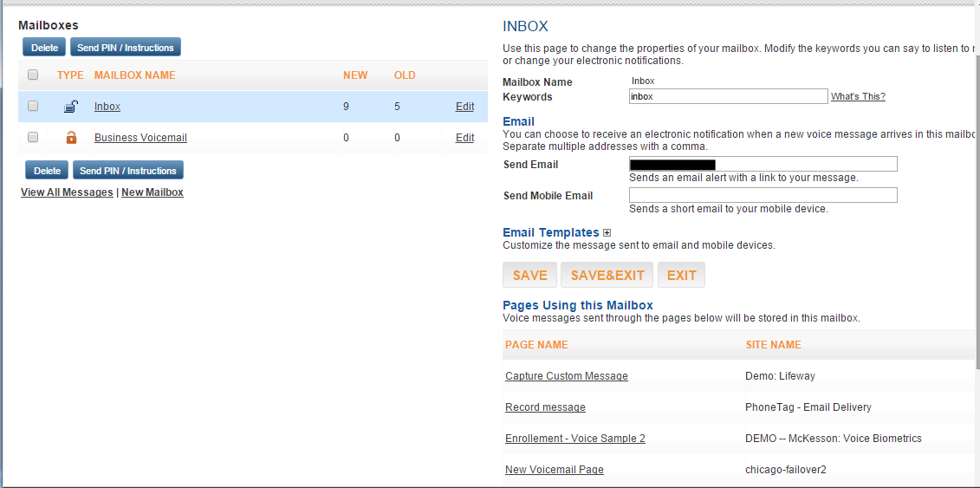Create a New Mailbox
Viewport: 980px width, 488px height.
click(153, 192)
